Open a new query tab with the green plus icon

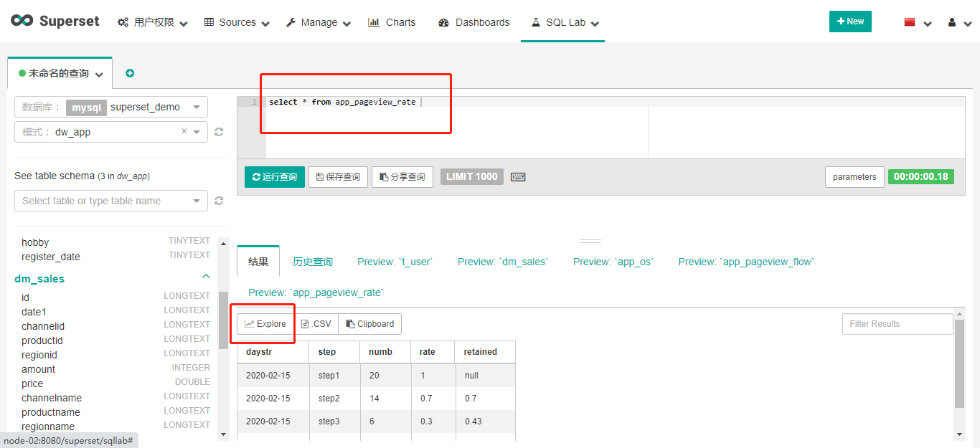click(129, 72)
